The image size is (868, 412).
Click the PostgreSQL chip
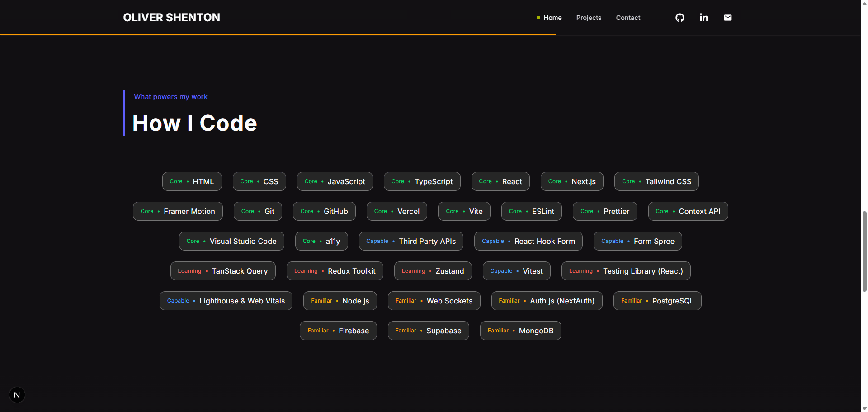pyautogui.click(x=657, y=301)
